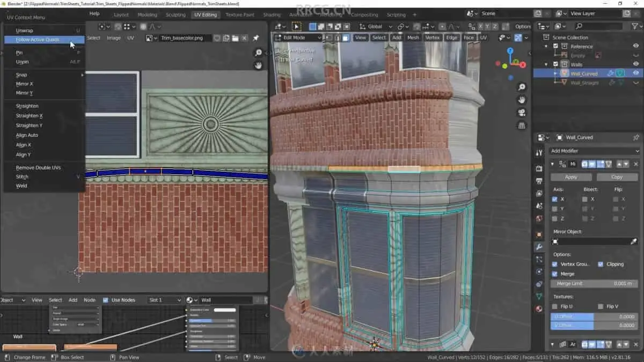Collapse the Walls collection in the outliner
The image size is (644, 362).
pos(547,64)
